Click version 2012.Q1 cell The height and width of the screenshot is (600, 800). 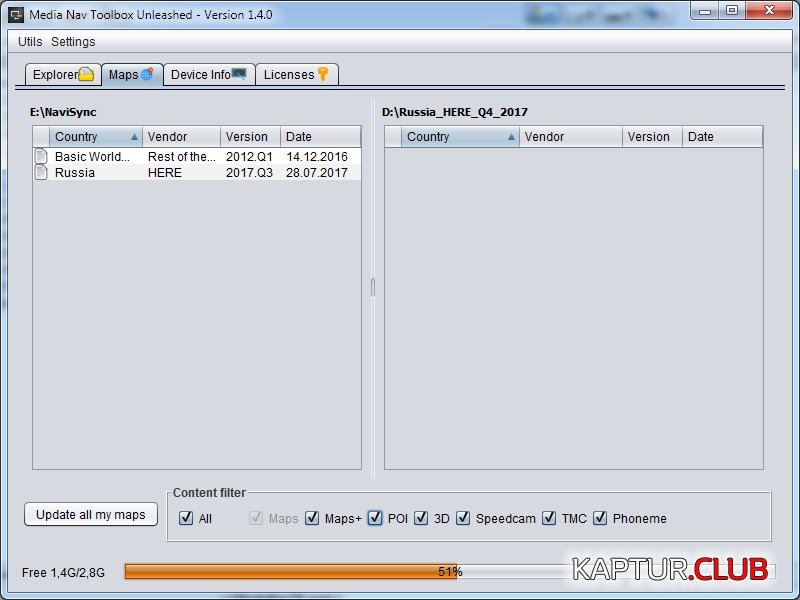pyautogui.click(x=249, y=156)
